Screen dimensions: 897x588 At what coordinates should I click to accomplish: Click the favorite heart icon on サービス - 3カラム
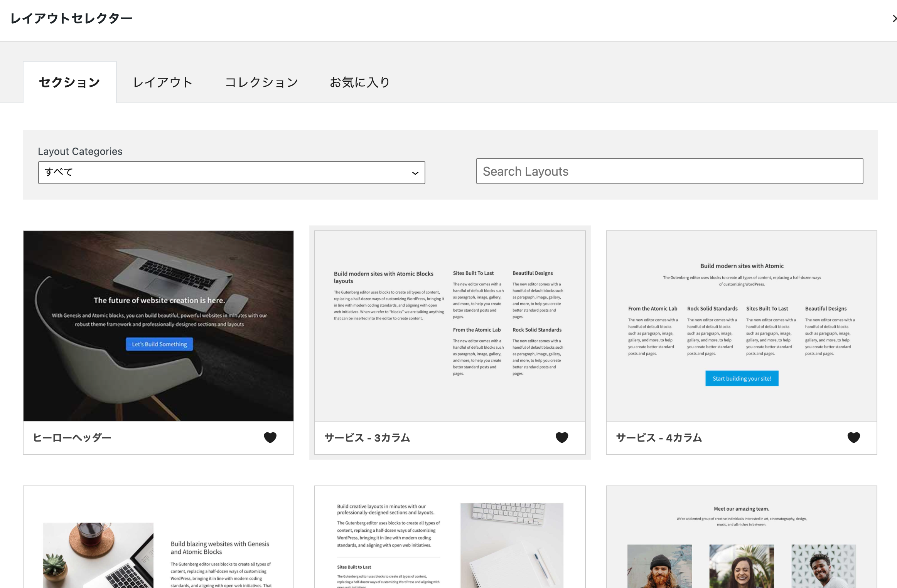click(x=562, y=437)
